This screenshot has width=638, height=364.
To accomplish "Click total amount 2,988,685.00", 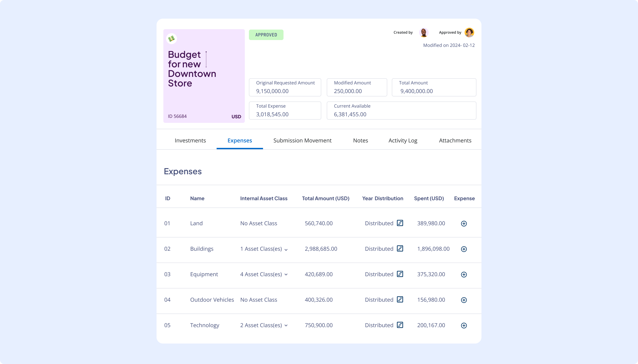I will coord(321,249).
